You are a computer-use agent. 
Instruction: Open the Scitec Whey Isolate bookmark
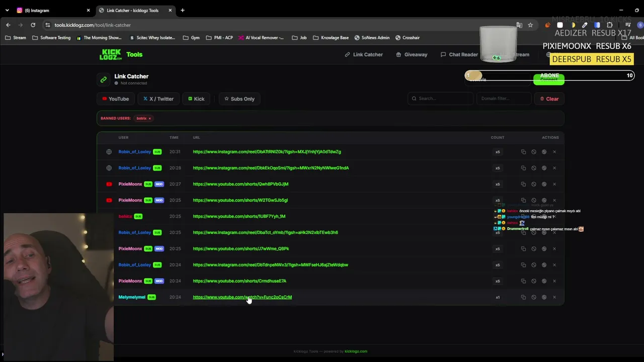coord(152,38)
